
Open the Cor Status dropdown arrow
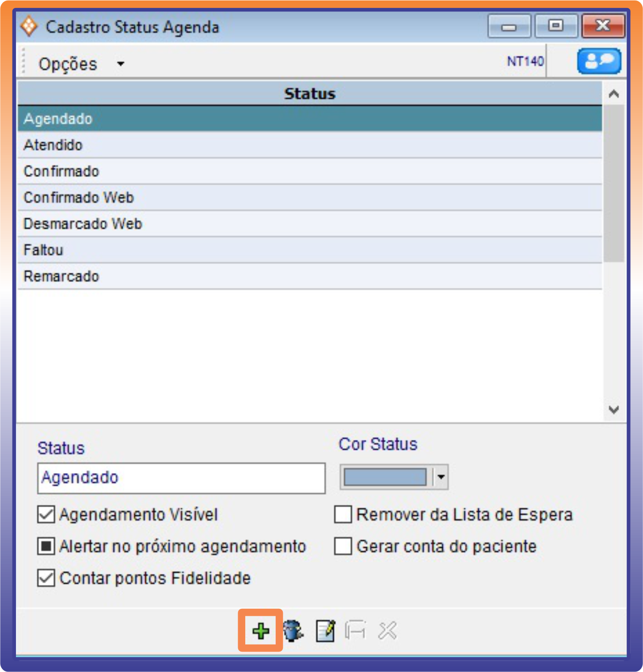pos(441,477)
